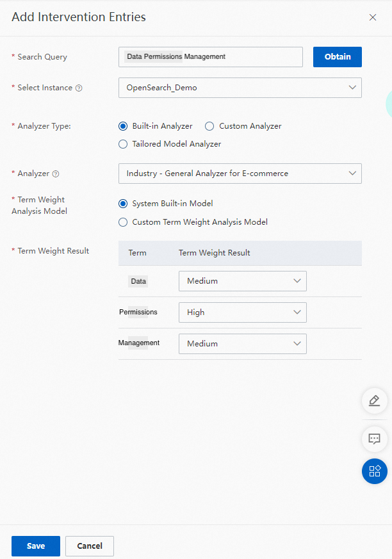This screenshot has height=559, width=392.
Task: Open the Analyzer dropdown for E-commerce
Action: coord(240,174)
